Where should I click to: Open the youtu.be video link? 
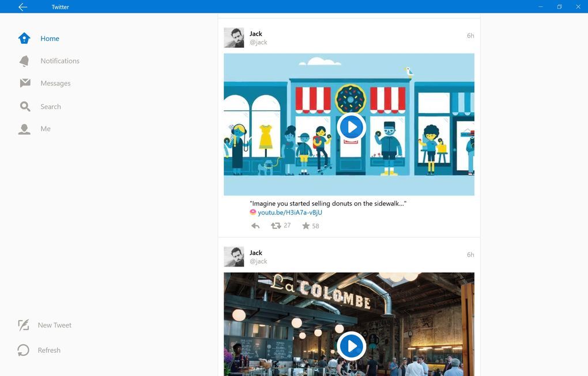(290, 212)
